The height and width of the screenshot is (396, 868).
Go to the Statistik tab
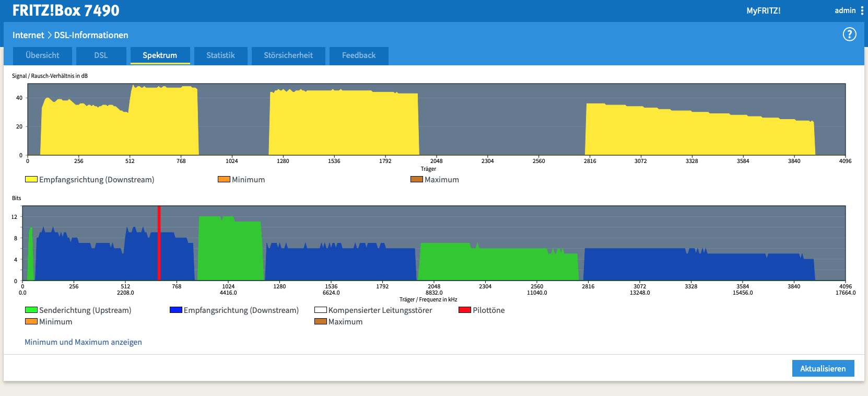(220, 55)
